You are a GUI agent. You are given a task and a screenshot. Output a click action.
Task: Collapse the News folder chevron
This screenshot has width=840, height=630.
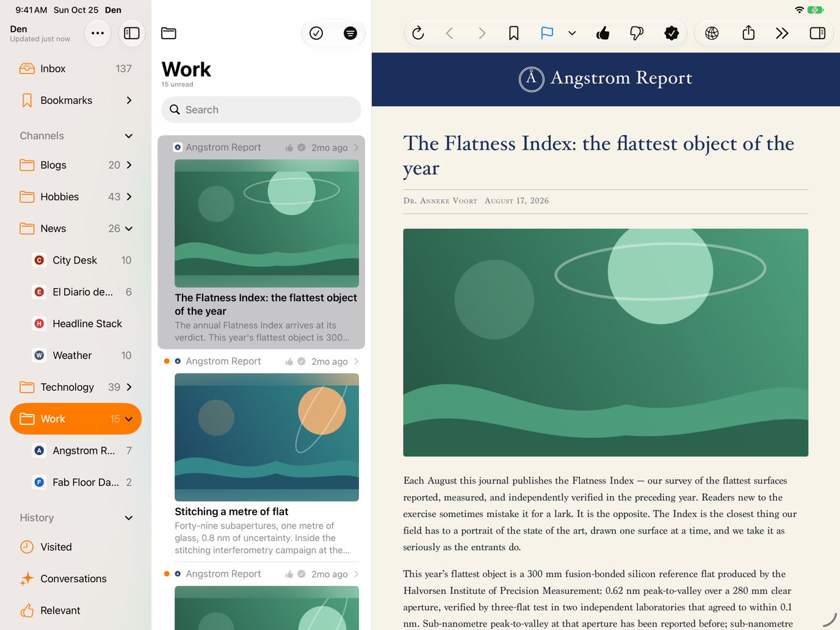pos(129,228)
